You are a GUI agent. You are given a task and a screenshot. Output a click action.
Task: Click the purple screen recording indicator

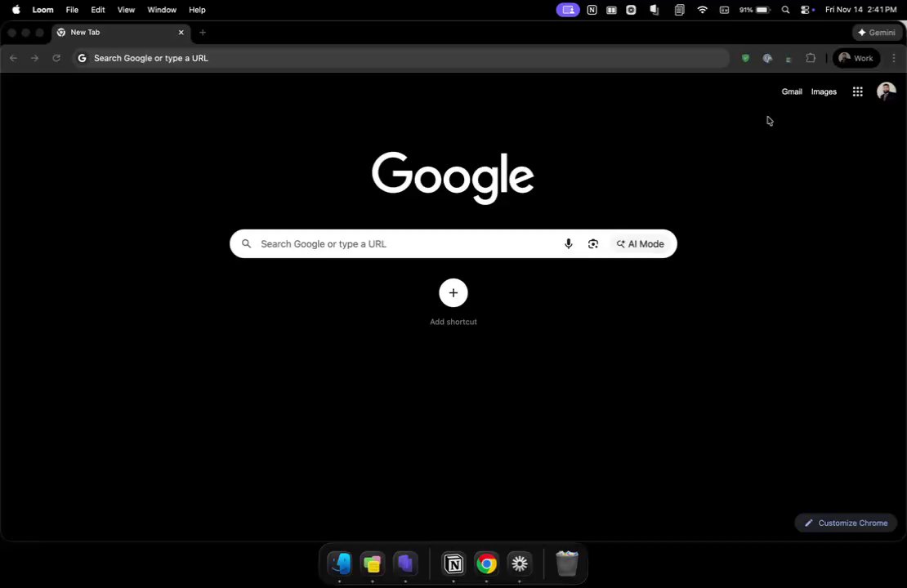point(568,10)
